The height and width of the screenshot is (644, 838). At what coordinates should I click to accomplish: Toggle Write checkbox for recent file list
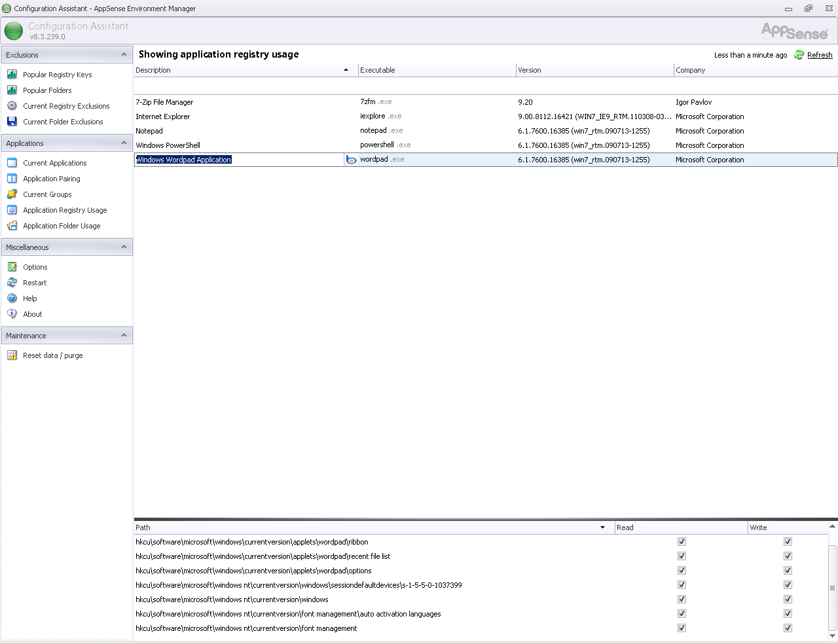tap(788, 556)
